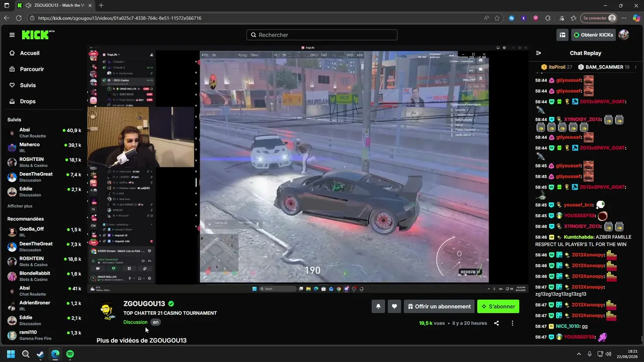The height and width of the screenshot is (362, 644).
Task: View the site information lock icon
Action: [x=32, y=18]
